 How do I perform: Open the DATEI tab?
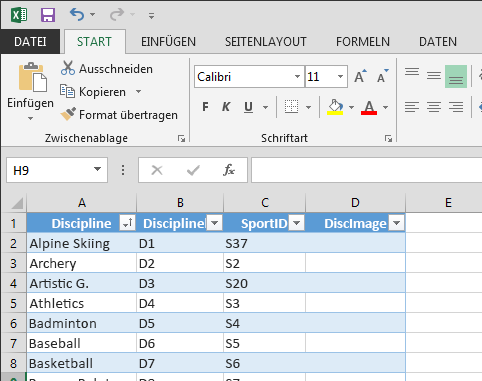pos(30,42)
